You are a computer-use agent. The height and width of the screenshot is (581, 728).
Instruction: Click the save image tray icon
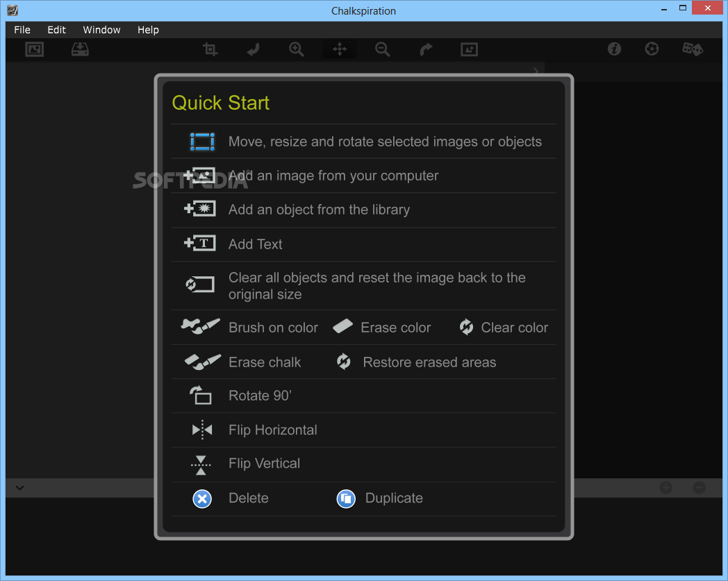(80, 49)
